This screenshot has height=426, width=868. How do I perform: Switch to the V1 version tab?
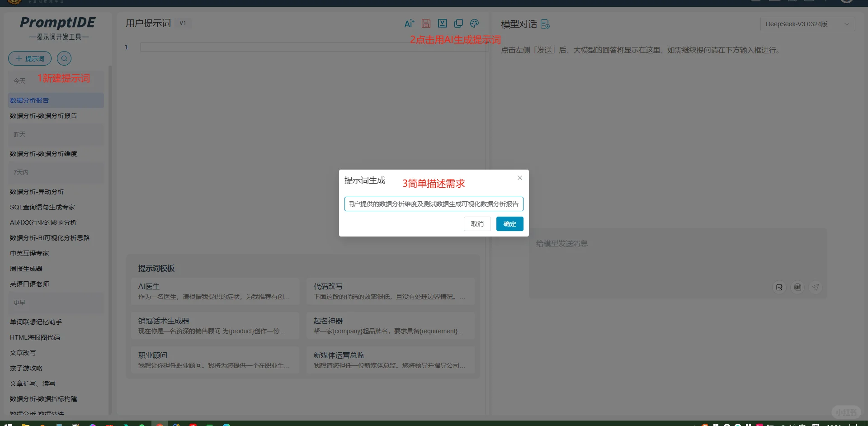pos(183,23)
